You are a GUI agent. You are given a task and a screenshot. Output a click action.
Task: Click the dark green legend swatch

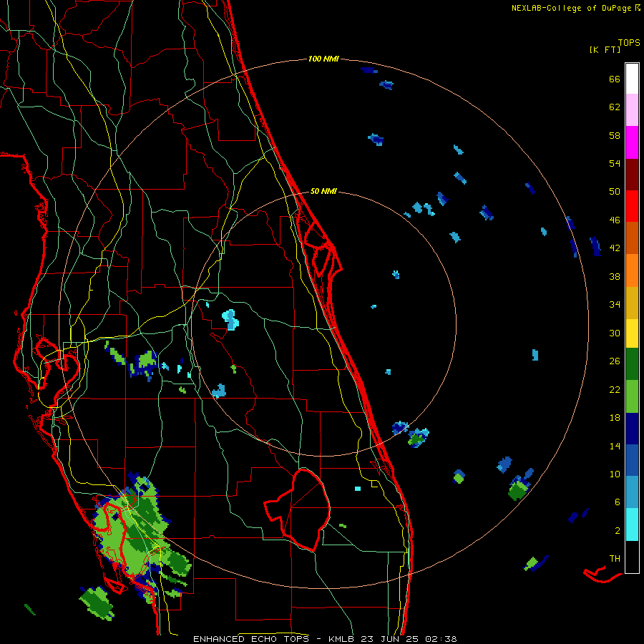click(x=632, y=364)
